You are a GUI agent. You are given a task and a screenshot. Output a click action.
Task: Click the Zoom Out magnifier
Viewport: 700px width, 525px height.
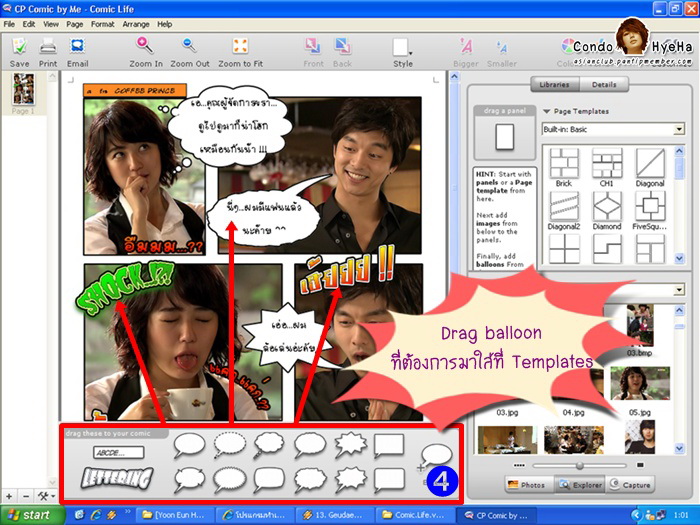(x=189, y=46)
